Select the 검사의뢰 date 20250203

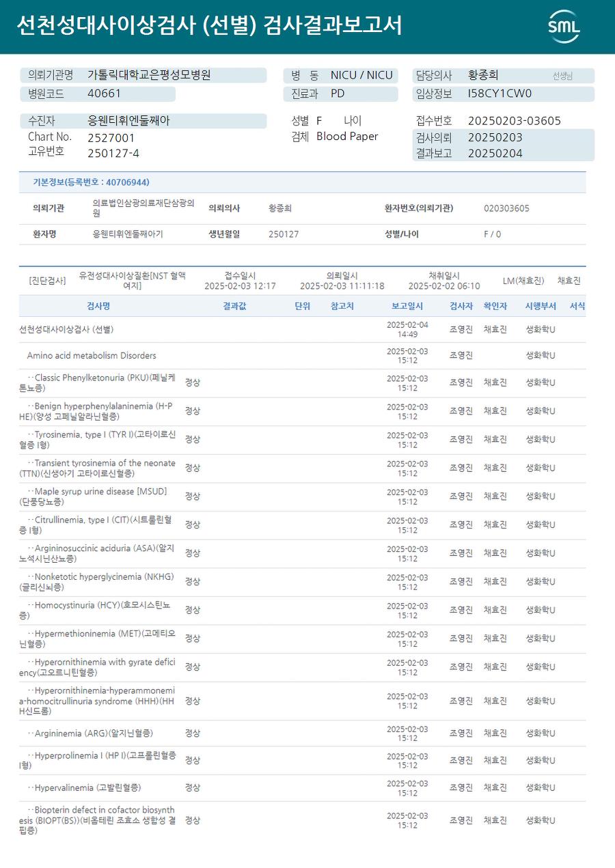coord(495,137)
